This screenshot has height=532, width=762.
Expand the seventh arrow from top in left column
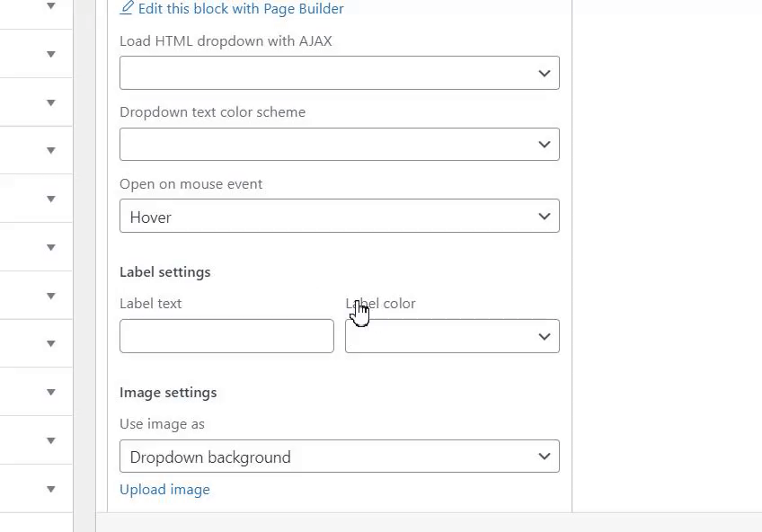click(51, 296)
